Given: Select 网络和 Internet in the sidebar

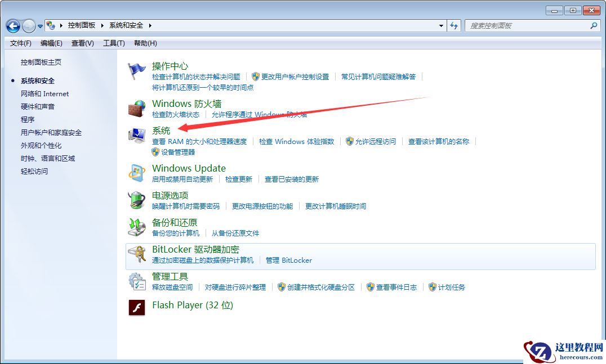Looking at the screenshot, I should (45, 93).
